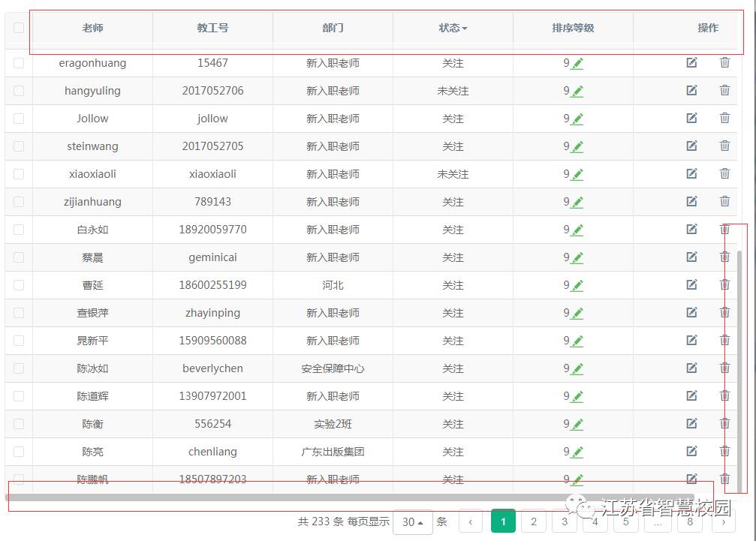Image resolution: width=756 pixels, height=541 pixels.
Task: Click employee number 13907972001
Action: click(x=212, y=396)
